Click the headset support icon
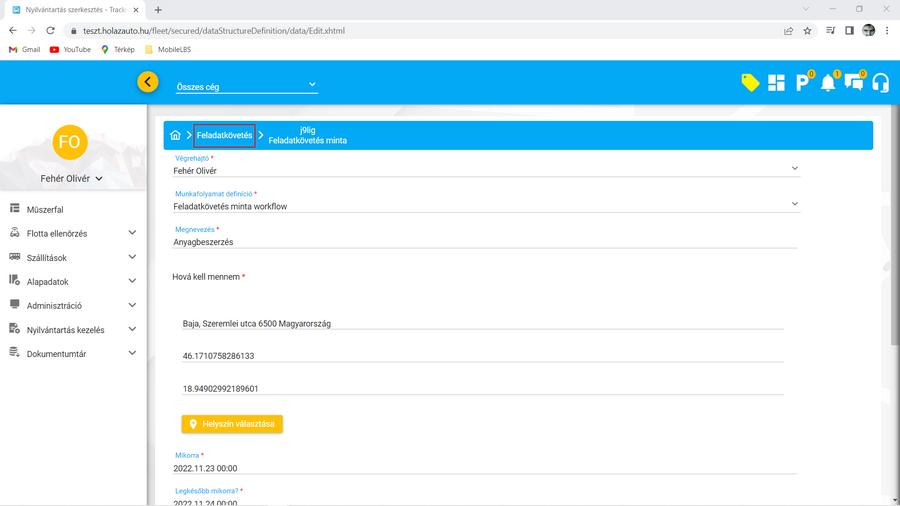 click(880, 83)
